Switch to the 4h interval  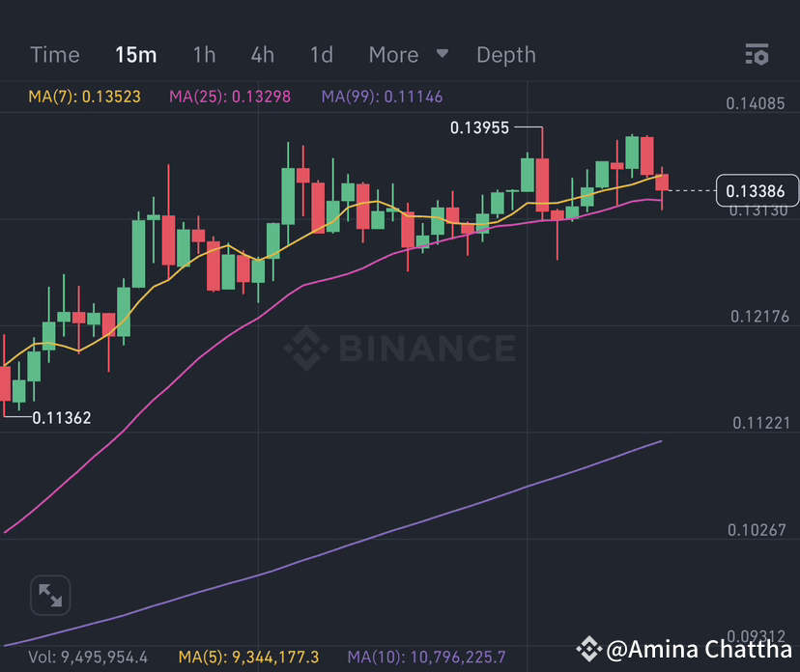pos(262,55)
